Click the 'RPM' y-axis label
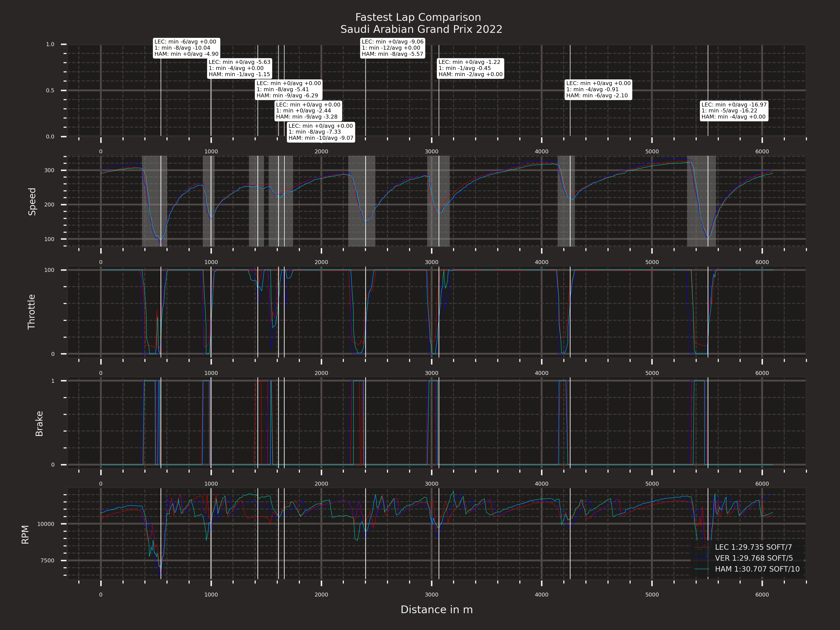Image resolution: width=840 pixels, height=630 pixels. click(x=25, y=535)
